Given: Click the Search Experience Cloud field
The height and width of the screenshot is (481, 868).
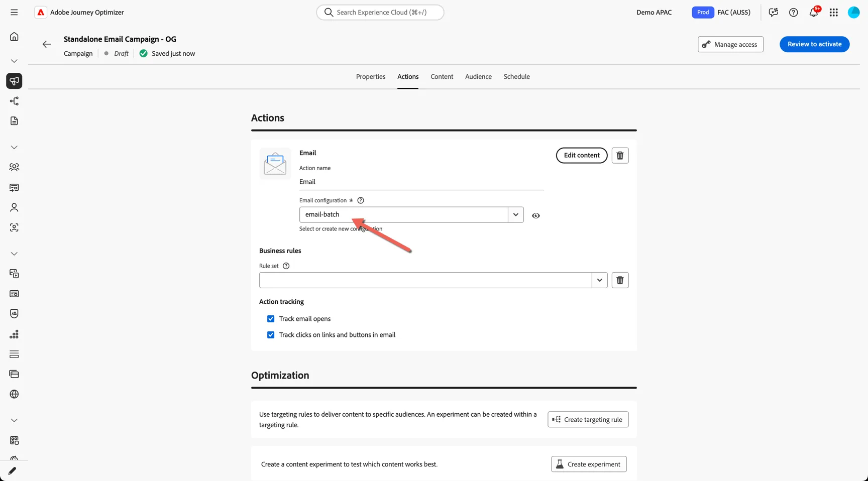Looking at the screenshot, I should [380, 13].
